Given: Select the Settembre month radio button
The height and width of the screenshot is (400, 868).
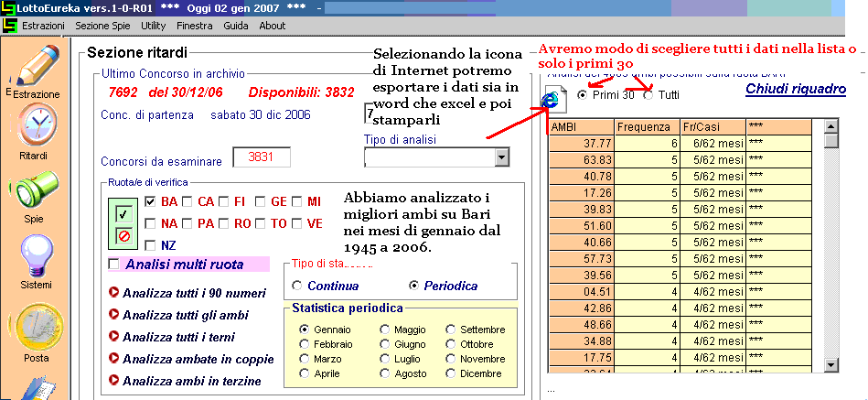Looking at the screenshot, I should tap(451, 330).
